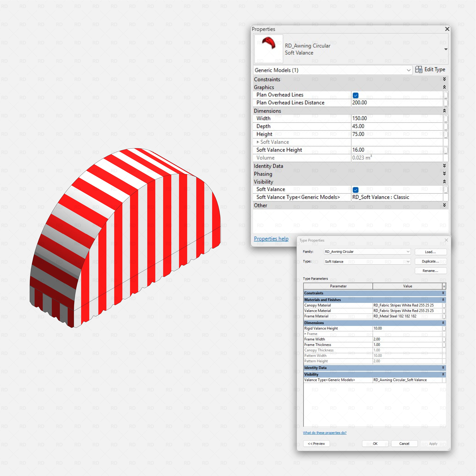Click the red awning family thumbnail

(x=268, y=49)
